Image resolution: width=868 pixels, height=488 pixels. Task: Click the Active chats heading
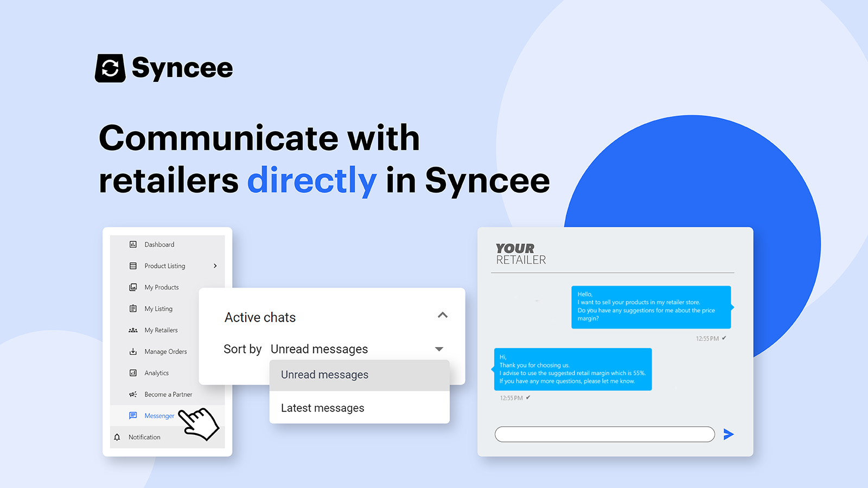pos(260,317)
